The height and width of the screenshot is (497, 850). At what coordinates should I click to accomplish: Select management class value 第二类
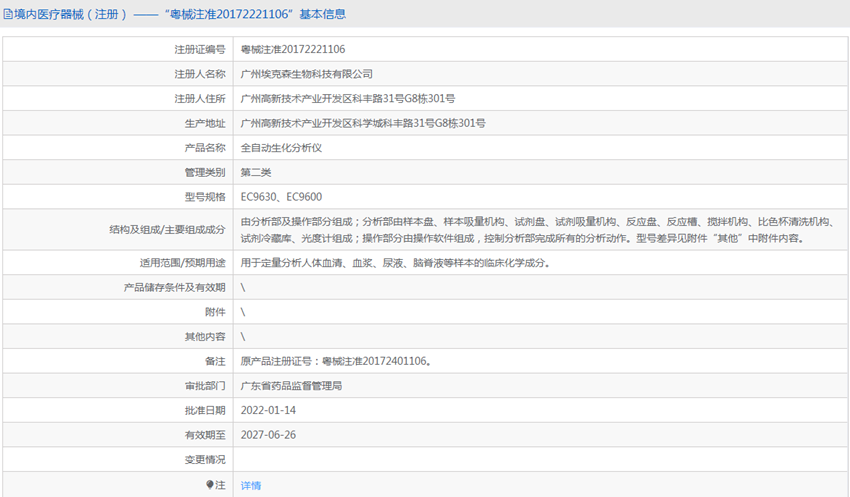(256, 172)
